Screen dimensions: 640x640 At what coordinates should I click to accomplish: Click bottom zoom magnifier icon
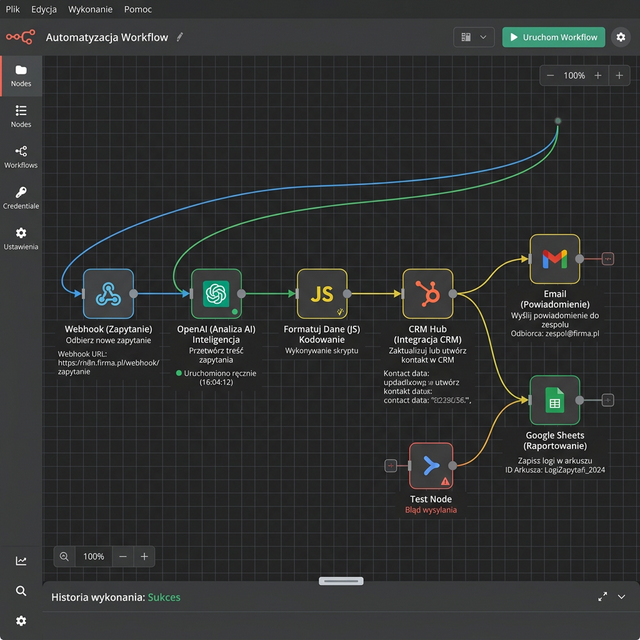click(64, 556)
